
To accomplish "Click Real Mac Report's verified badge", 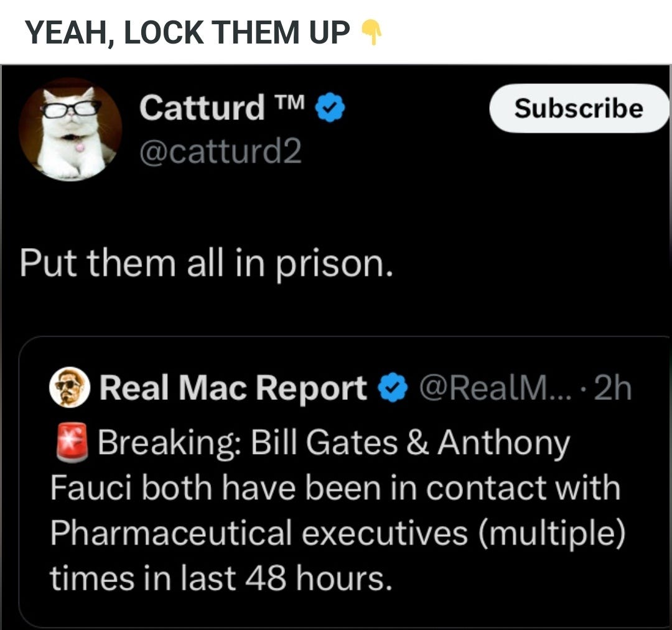I will tap(392, 387).
